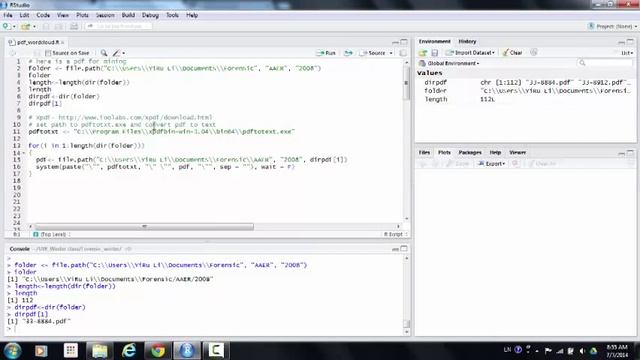The height and width of the screenshot is (360, 640).
Task: Click the code tools wand icon
Action: click(x=117, y=53)
